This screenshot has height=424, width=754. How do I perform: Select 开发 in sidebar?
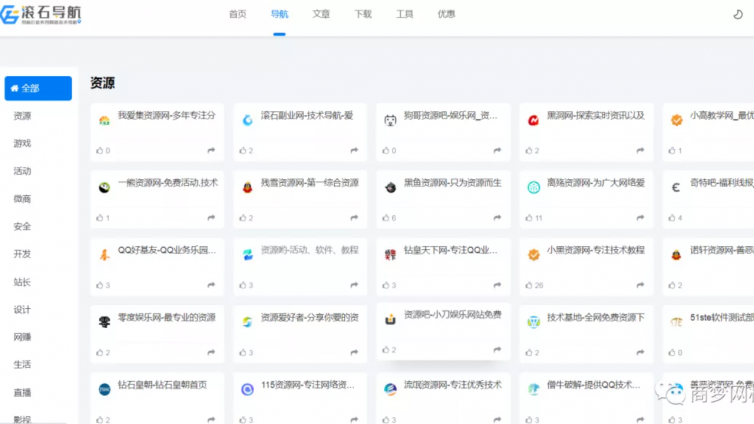click(x=22, y=254)
